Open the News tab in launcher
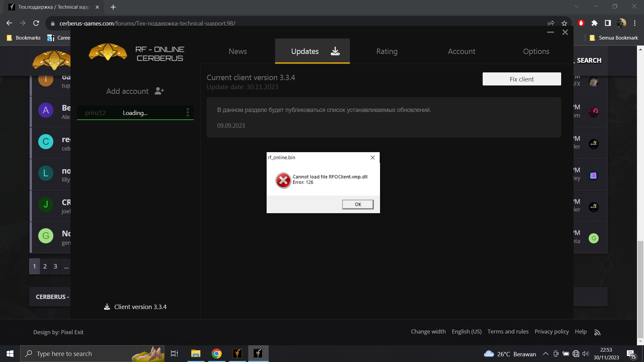The height and width of the screenshot is (362, 644). (x=237, y=51)
